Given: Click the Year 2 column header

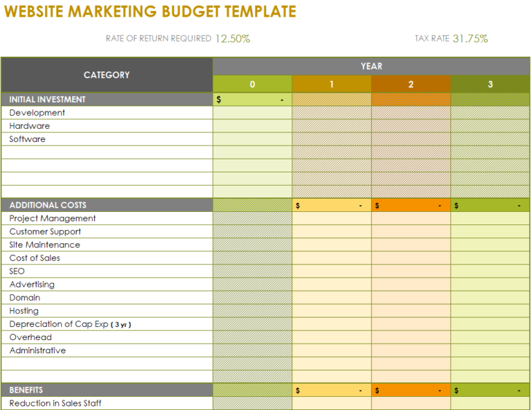Looking at the screenshot, I should click(x=411, y=84).
